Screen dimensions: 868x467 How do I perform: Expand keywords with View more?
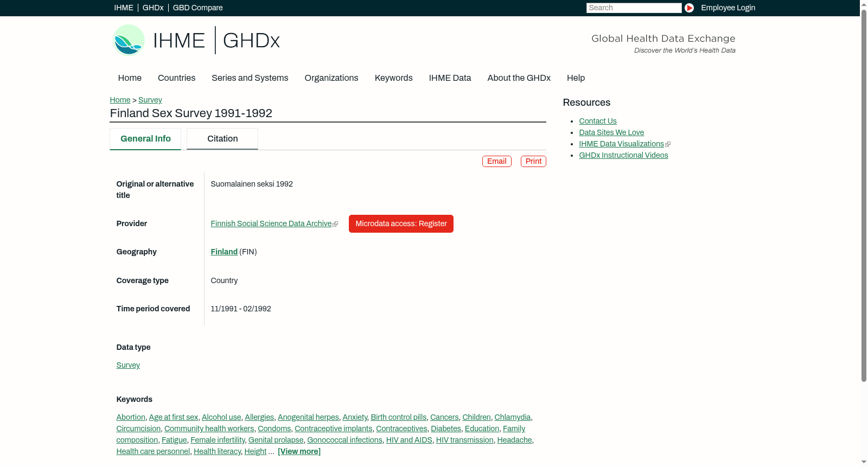coord(299,451)
